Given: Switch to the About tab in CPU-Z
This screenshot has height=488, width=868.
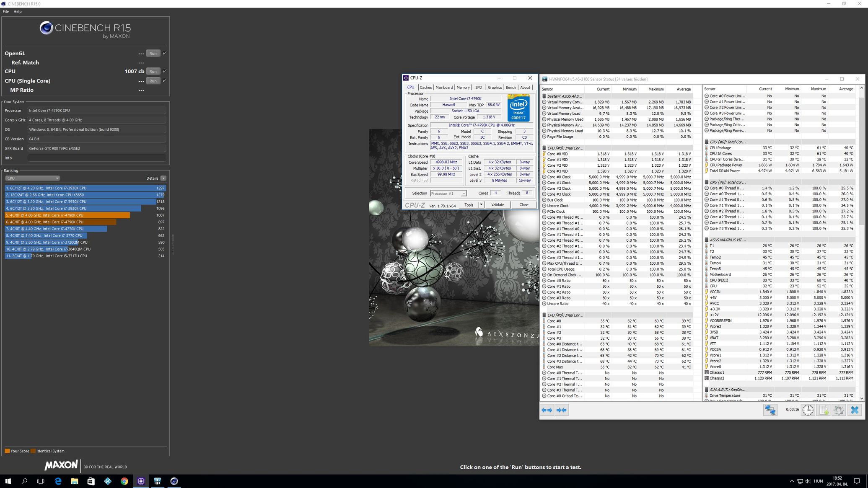Looking at the screenshot, I should (525, 88).
